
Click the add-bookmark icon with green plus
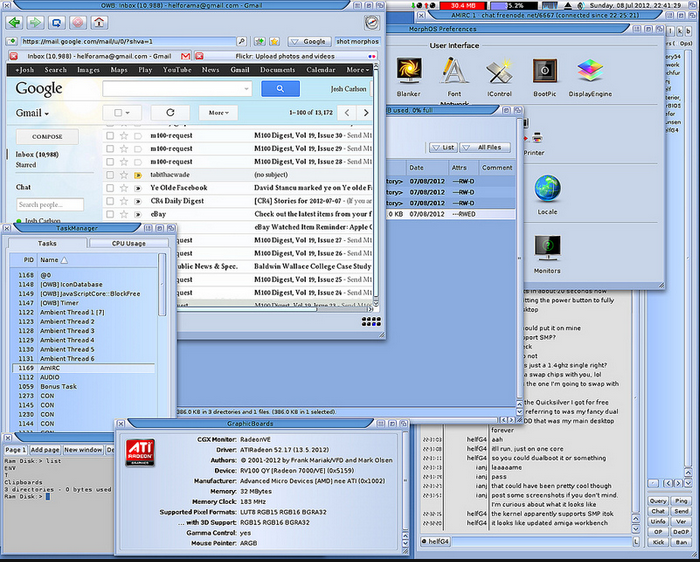[x=259, y=42]
